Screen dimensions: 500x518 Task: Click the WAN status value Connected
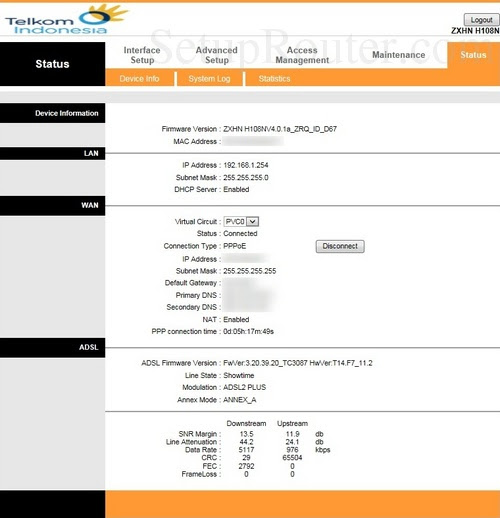click(x=240, y=233)
